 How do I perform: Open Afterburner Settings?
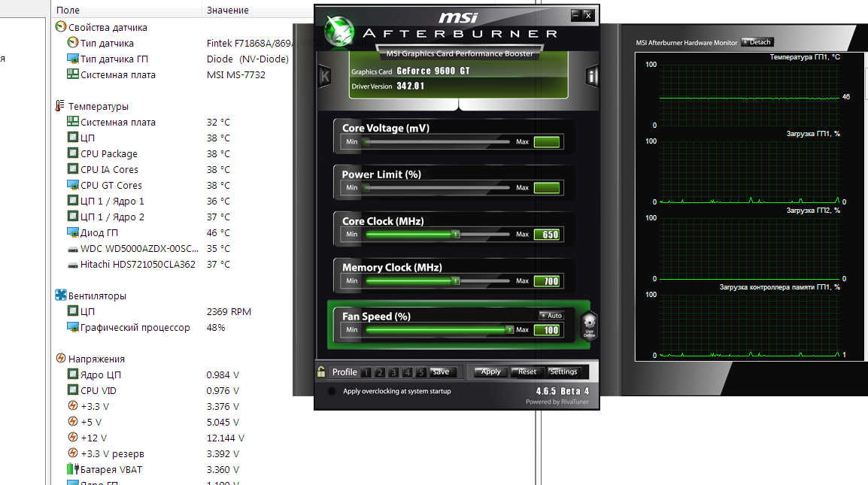563,371
